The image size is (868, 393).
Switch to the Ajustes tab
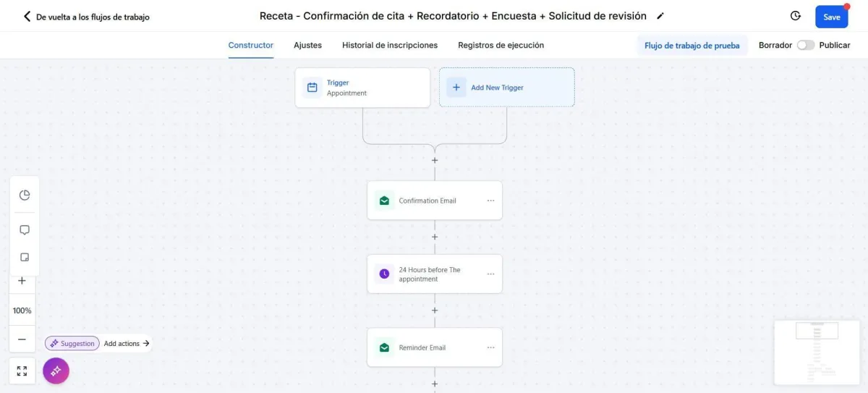(x=307, y=45)
